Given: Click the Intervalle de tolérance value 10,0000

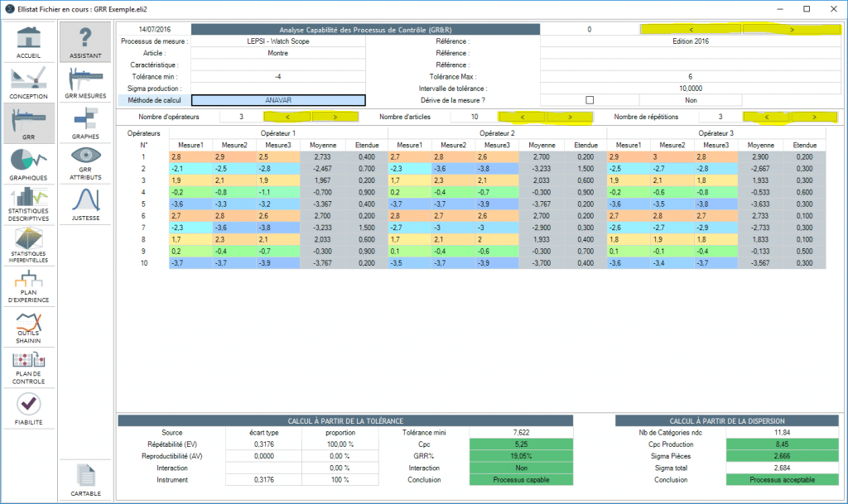Looking at the screenshot, I should [691, 88].
